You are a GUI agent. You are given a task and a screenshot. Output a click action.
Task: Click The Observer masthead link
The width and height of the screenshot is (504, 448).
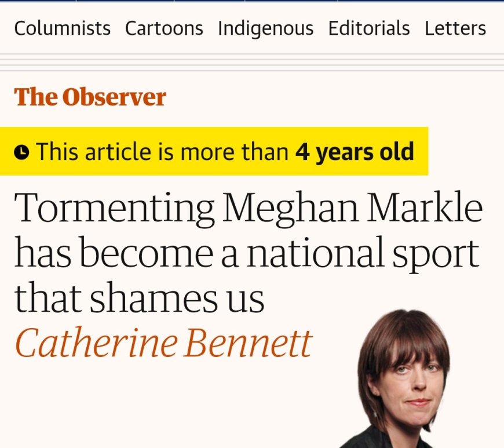[x=90, y=97]
